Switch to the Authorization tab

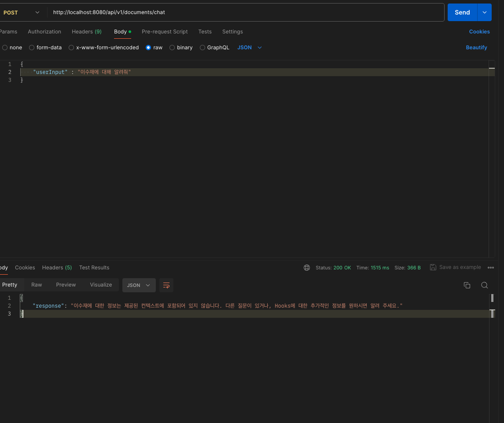point(44,32)
